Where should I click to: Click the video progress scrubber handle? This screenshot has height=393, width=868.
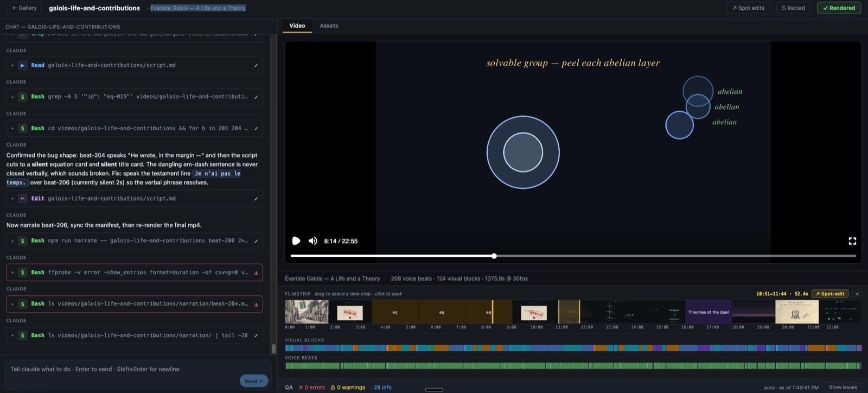pyautogui.click(x=494, y=256)
